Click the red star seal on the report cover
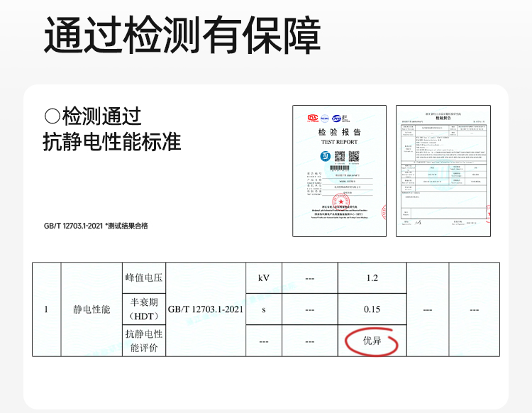The height and width of the screenshot is (413, 532). coord(340,202)
